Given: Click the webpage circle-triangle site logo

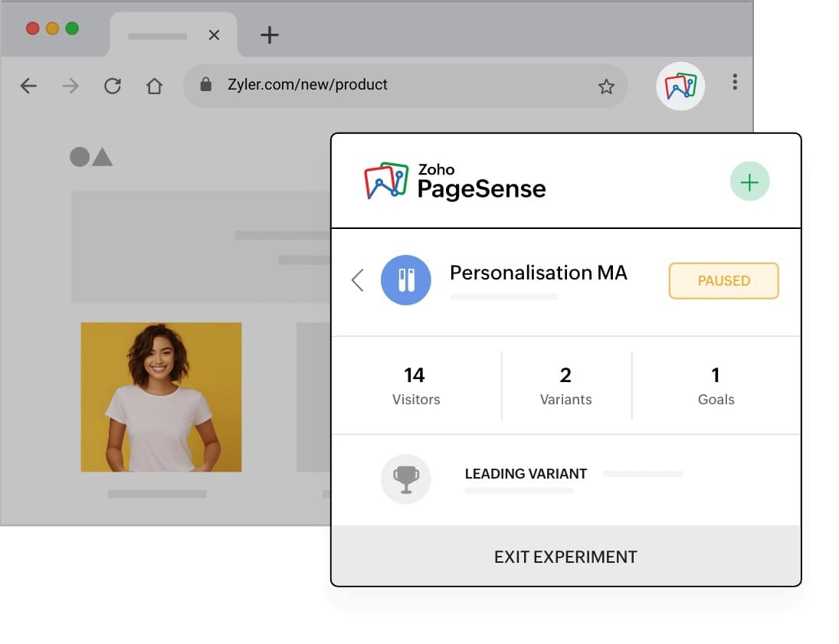Looking at the screenshot, I should click(91, 157).
